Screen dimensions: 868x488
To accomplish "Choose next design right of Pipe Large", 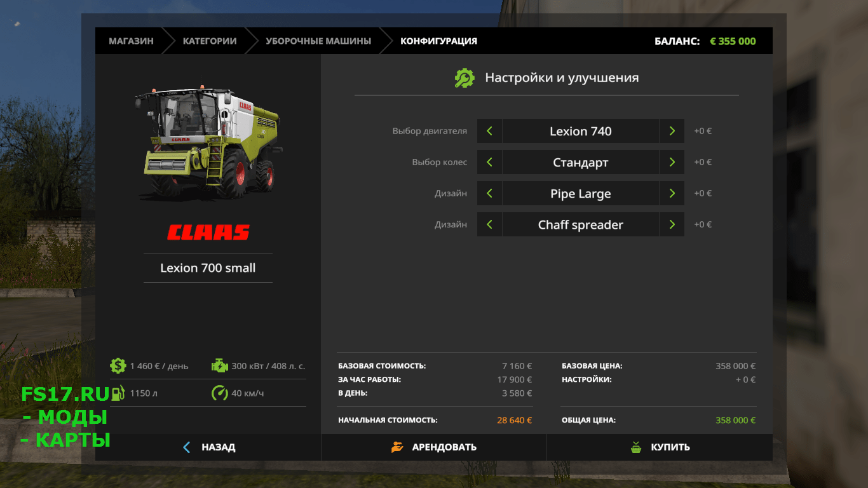I will coord(672,193).
